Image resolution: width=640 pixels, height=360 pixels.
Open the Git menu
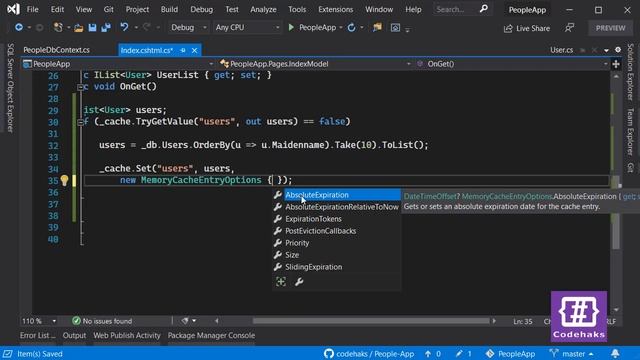(108, 9)
